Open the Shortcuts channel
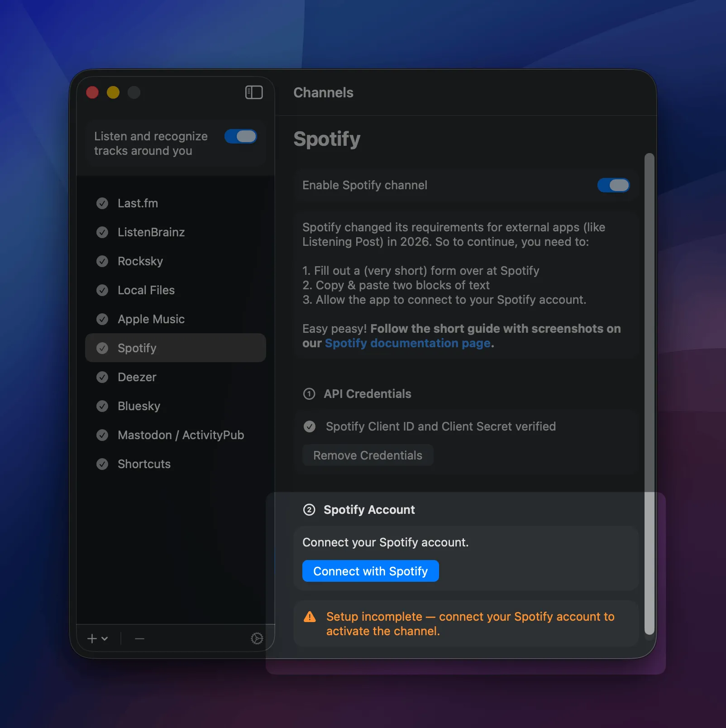The image size is (726, 728). (x=176, y=464)
